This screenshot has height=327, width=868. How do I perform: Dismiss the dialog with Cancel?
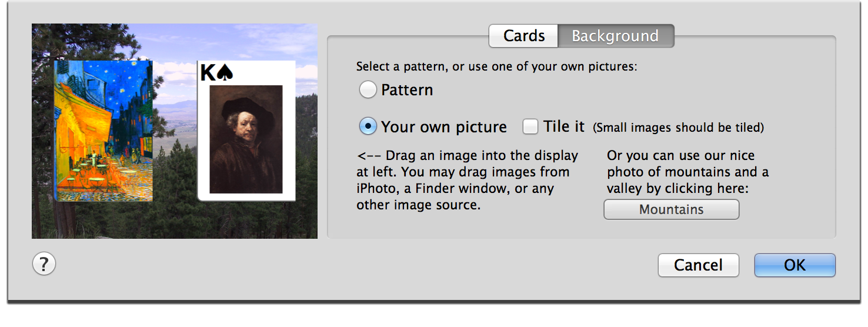pos(698,265)
